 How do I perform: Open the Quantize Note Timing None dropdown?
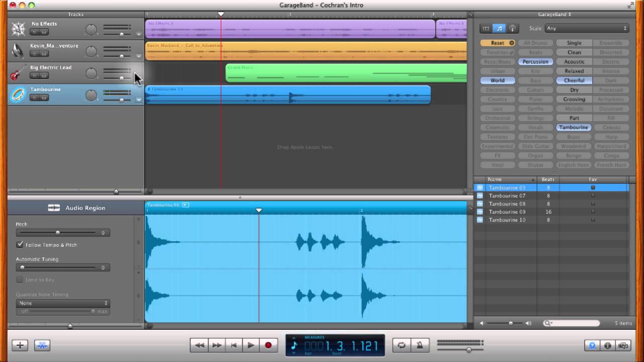pyautogui.click(x=62, y=303)
